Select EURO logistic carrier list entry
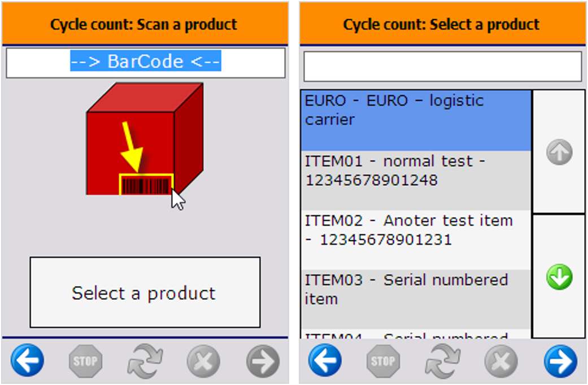 (416, 120)
